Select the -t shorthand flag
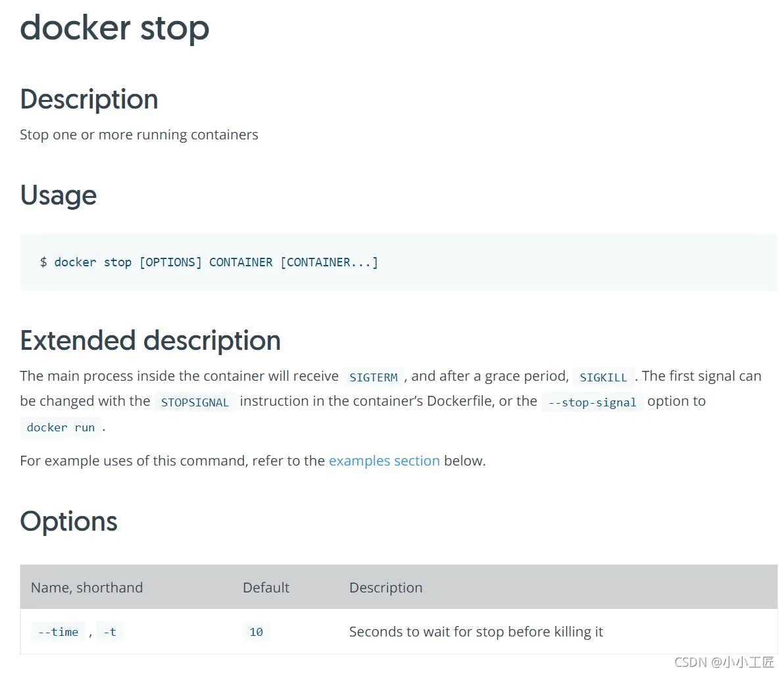784x674 pixels. pos(110,632)
